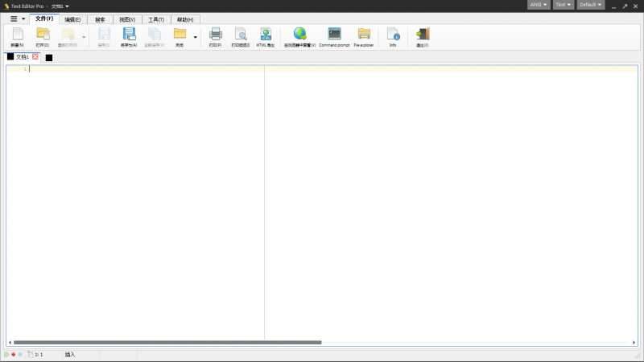Expand the dropdown arrow beside hamburger menu
The height and width of the screenshot is (362, 644).
coord(23,19)
